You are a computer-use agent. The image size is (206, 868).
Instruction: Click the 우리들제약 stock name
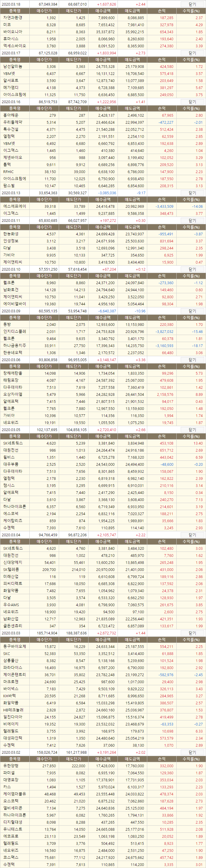[x=13, y=122]
